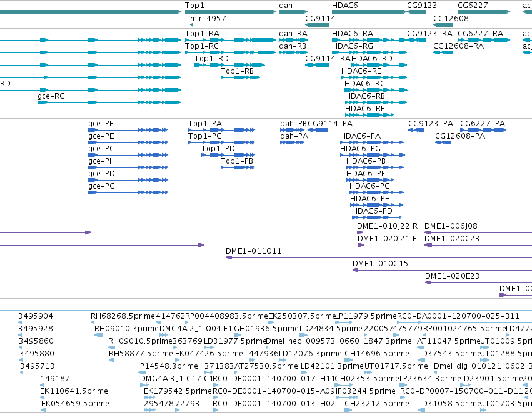Click transcript gce-RG
Image resolution: width=532 pixels, height=413 pixels.
click(x=109, y=102)
